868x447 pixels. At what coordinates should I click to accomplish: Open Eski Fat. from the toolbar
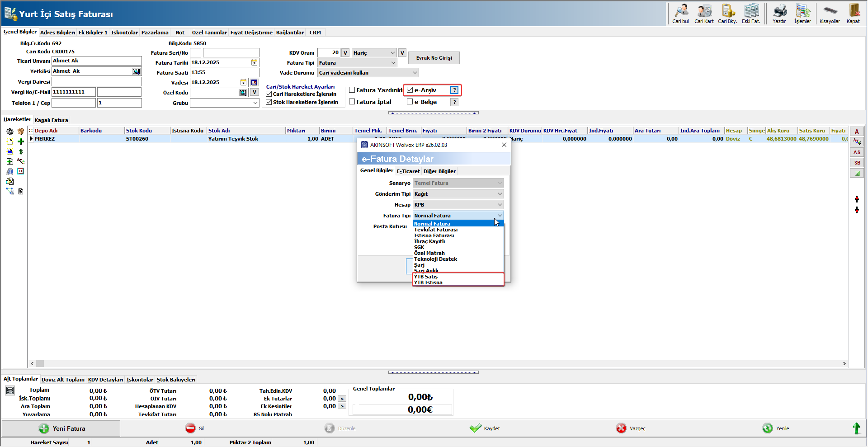coord(751,11)
